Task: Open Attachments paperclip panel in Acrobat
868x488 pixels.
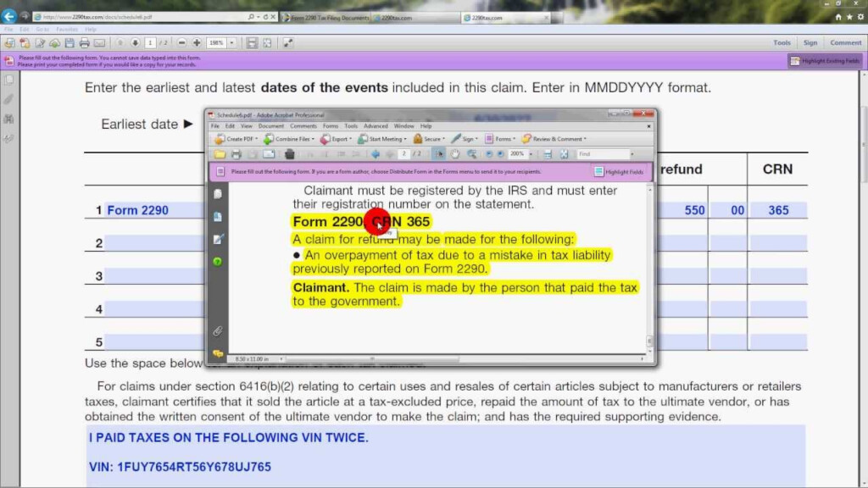Action: (218, 331)
